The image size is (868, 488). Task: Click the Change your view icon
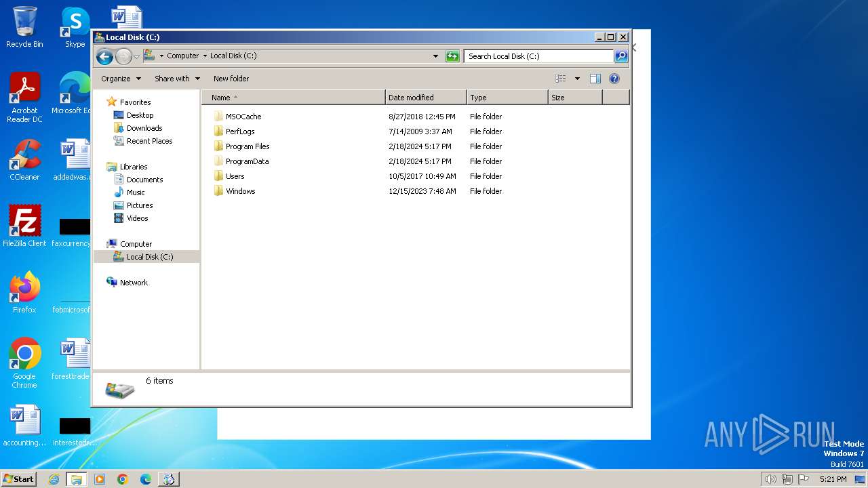(560, 79)
